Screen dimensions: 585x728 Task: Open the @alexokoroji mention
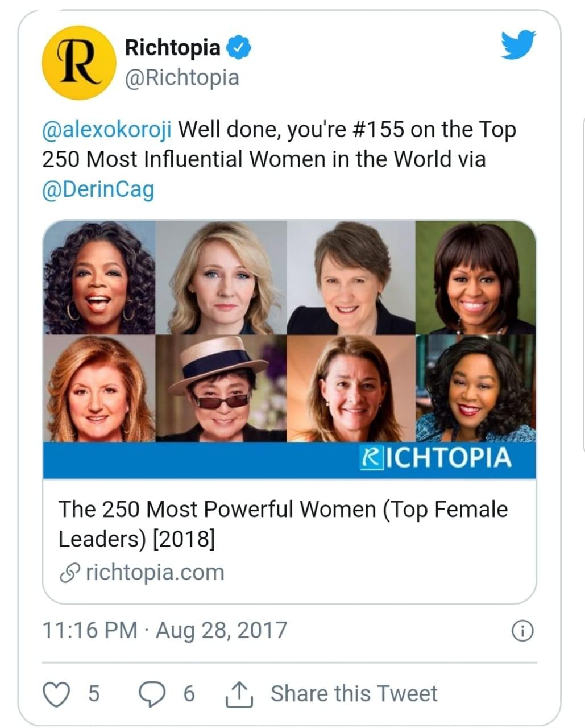point(107,130)
